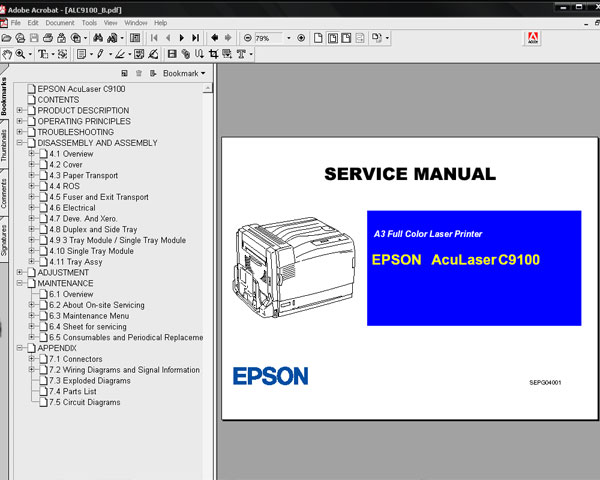This screenshot has width=600, height=480.
Task: Open the Document menu
Action: pos(60,23)
